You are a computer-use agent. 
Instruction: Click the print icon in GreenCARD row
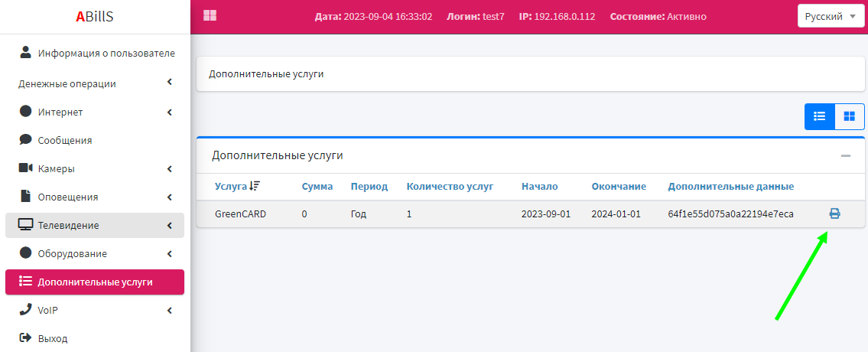[834, 213]
